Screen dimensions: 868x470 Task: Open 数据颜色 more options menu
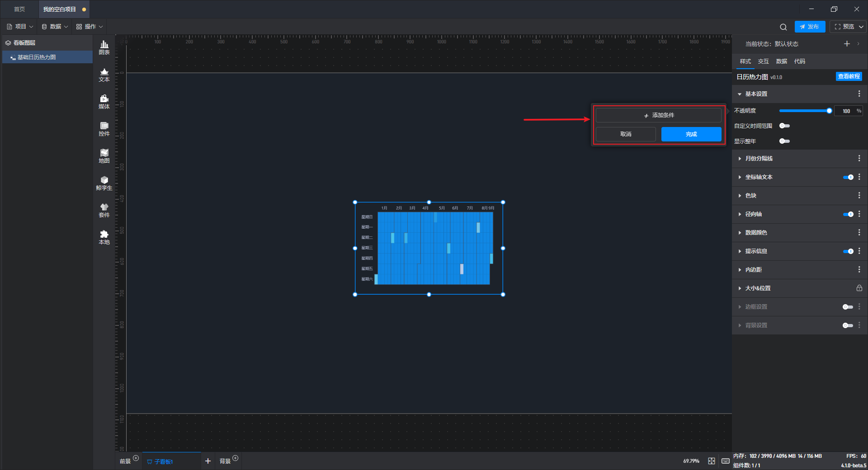point(859,232)
